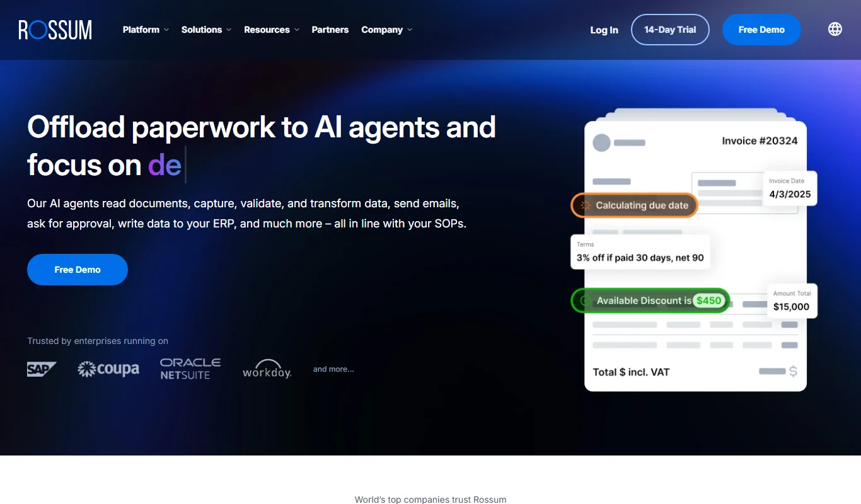
Task: Click "Trusted by enterprises running on" text
Action: point(98,341)
